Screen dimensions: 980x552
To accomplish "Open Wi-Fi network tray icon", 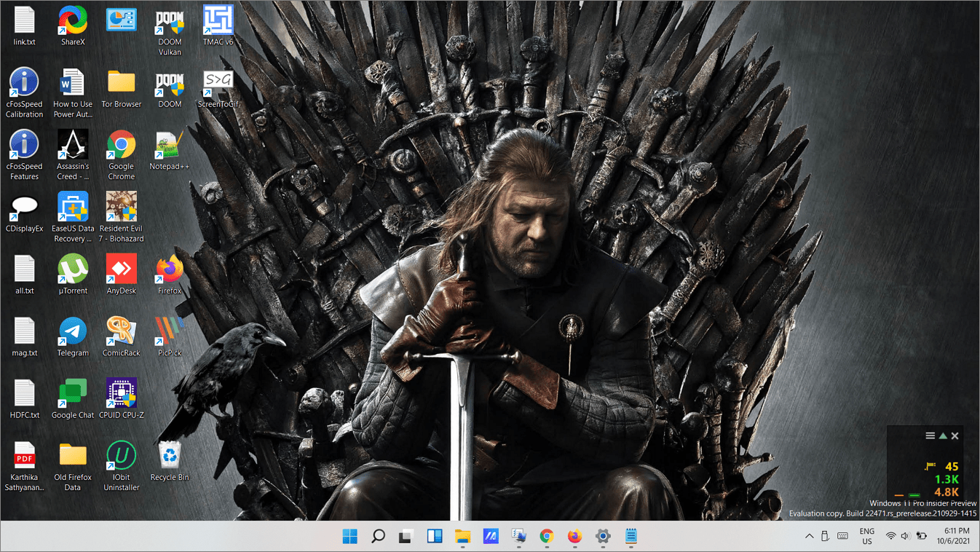I will click(890, 537).
